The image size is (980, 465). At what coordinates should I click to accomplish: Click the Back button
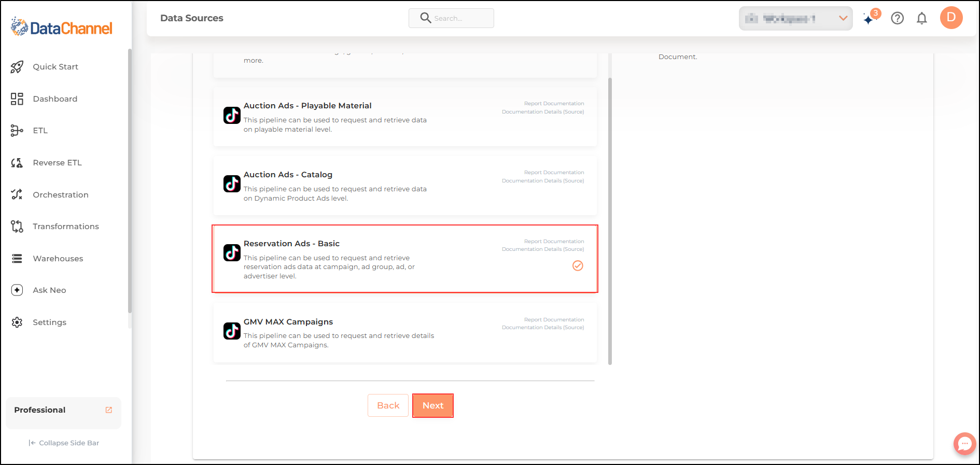click(x=388, y=405)
